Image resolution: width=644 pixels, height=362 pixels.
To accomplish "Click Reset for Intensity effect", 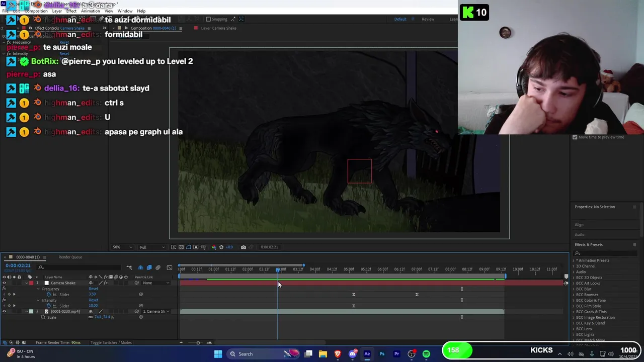I will pos(94,301).
